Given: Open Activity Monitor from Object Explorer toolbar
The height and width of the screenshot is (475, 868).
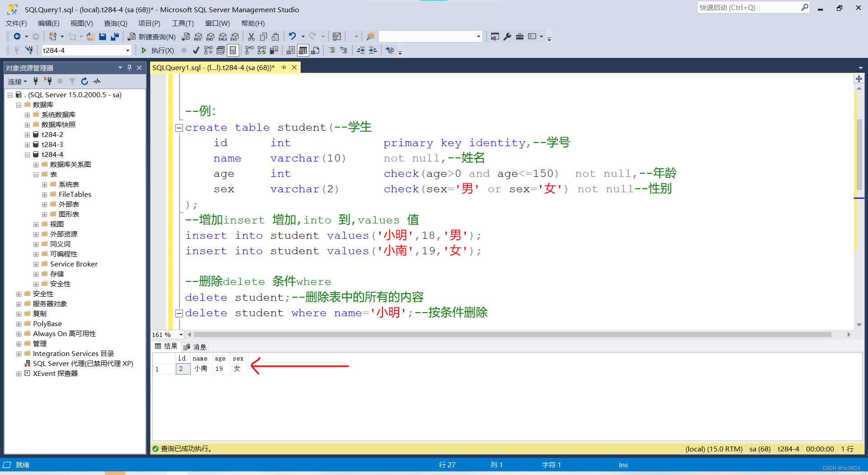Looking at the screenshot, I should click(x=97, y=81).
